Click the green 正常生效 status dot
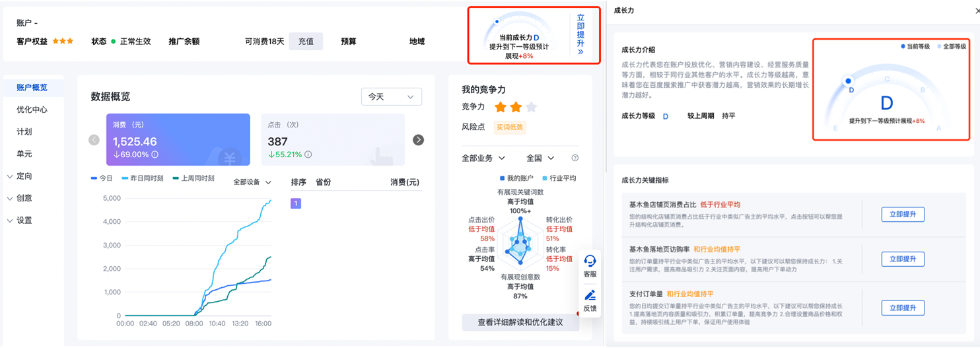Image resolution: width=980 pixels, height=348 pixels. tap(114, 42)
